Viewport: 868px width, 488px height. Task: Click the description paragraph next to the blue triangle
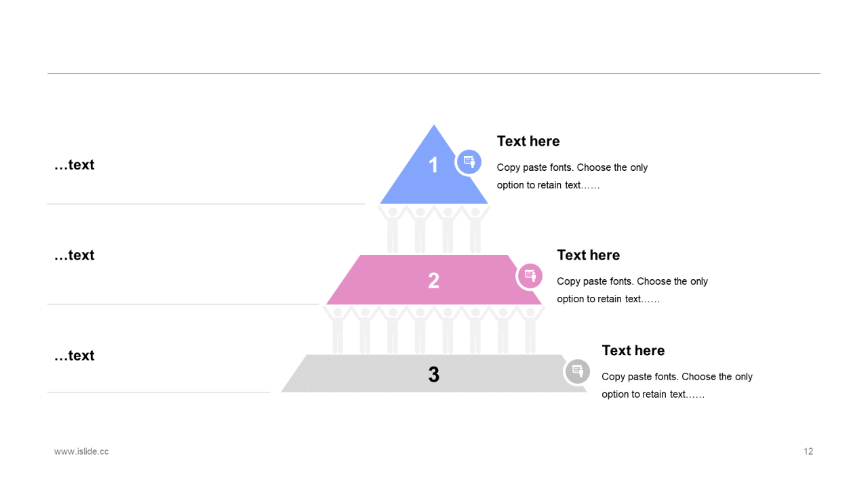coord(572,176)
